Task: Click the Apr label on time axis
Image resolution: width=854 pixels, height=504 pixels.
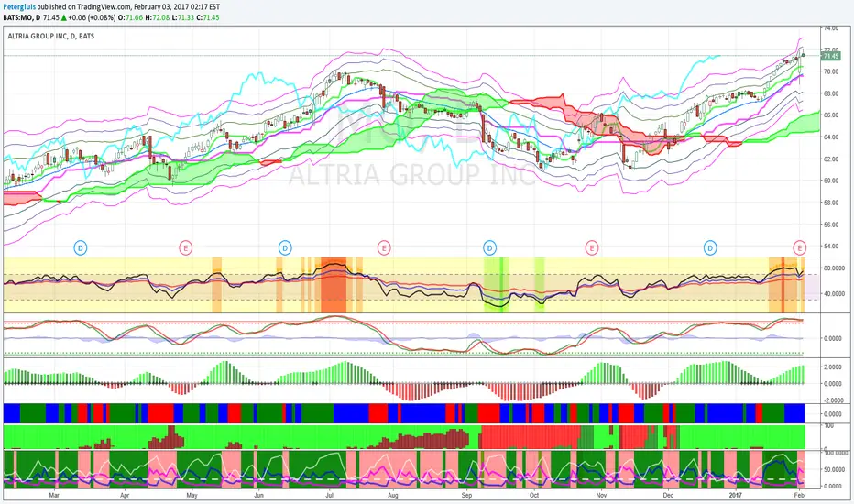Action: 125,495
